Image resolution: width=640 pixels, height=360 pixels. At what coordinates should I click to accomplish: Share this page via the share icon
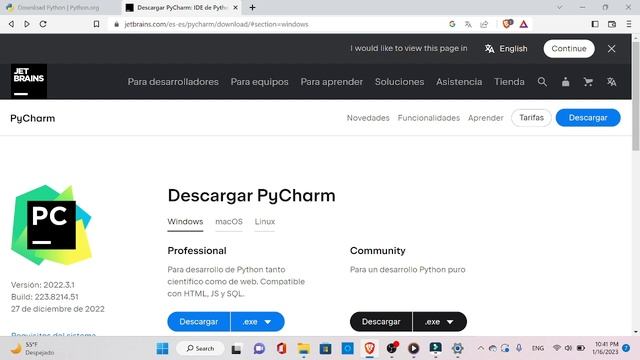coord(484,24)
